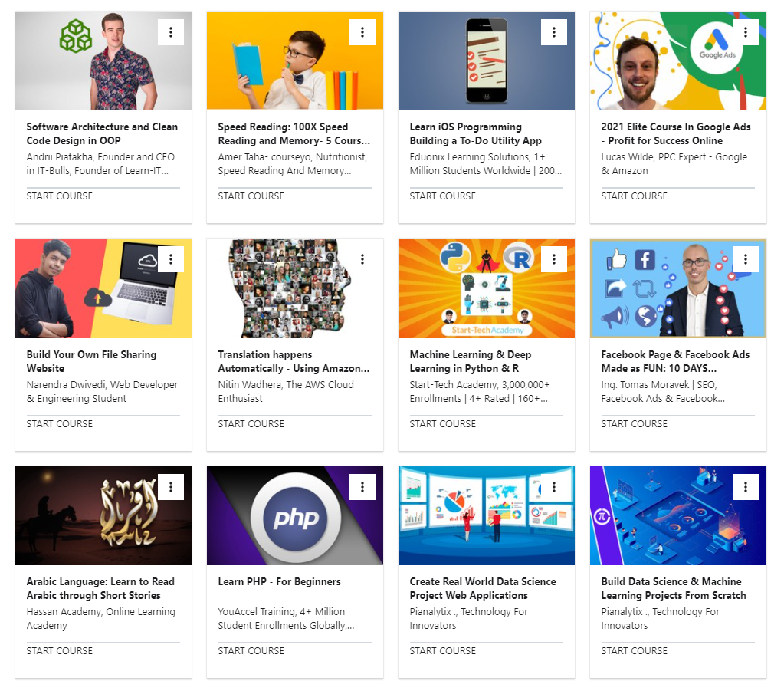Click the Facebook Ads course thumbnail
Screen dimensions: 784x691
pos(678,288)
